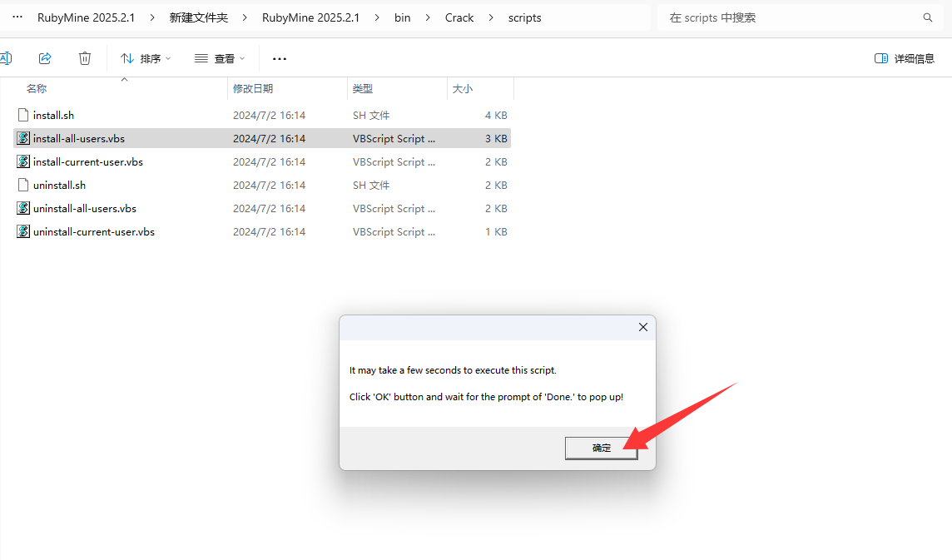Click the VBScript type of install-current-user.vbs
The height and width of the screenshot is (560, 952).
[x=394, y=161]
